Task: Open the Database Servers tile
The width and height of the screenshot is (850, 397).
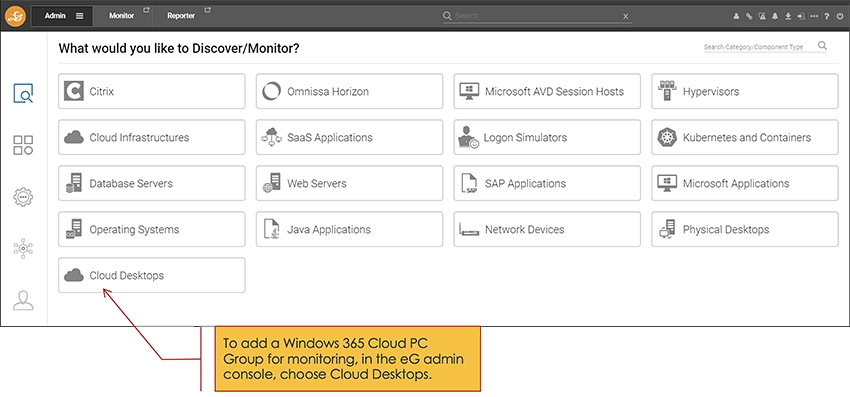Action: pyautogui.click(x=152, y=183)
